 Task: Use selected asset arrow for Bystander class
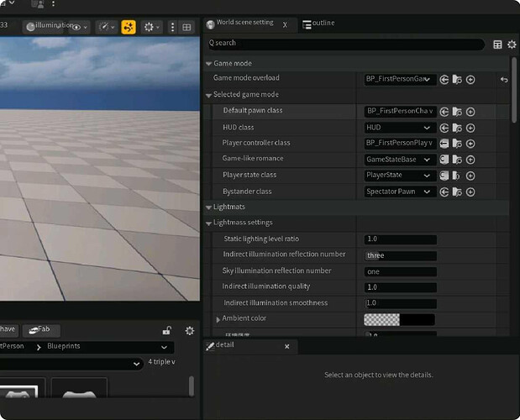pyautogui.click(x=444, y=192)
